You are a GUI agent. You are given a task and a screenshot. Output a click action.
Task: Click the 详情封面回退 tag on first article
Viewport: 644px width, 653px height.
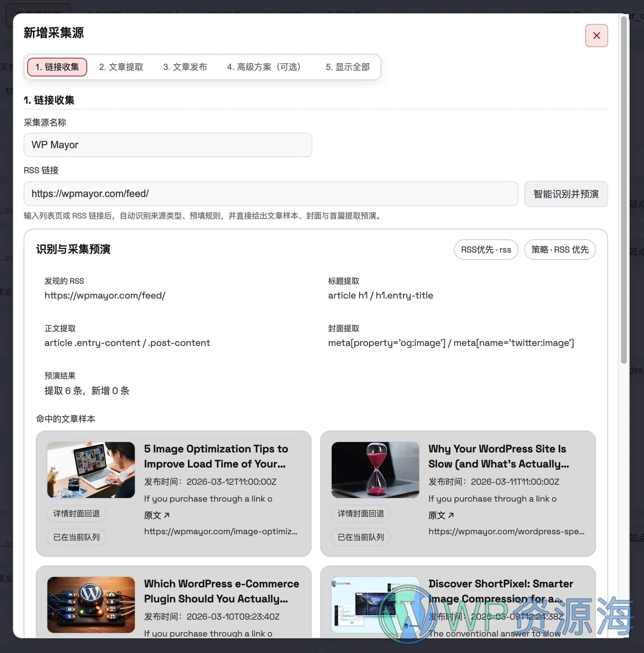tap(76, 513)
